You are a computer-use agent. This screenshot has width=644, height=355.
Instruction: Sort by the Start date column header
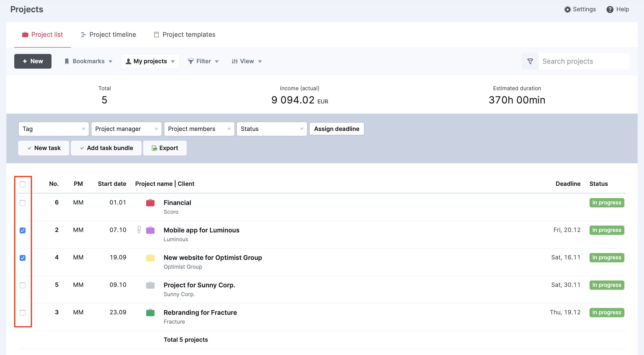click(112, 184)
